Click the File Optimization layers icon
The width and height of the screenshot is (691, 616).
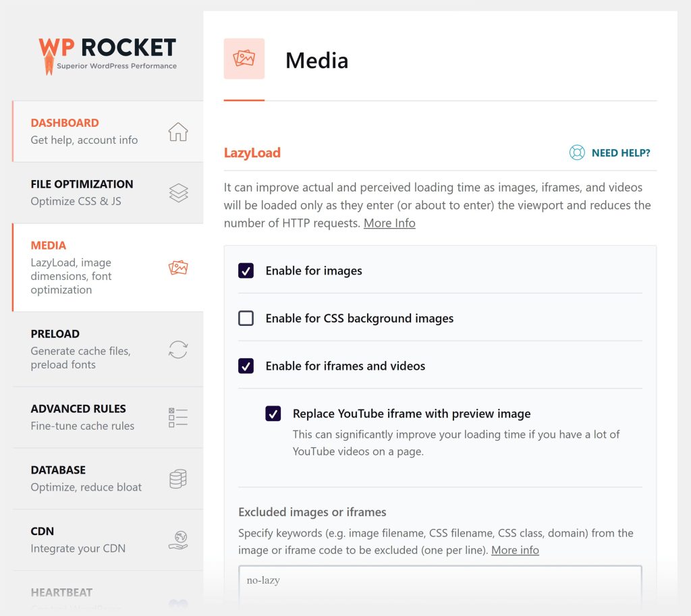point(178,193)
